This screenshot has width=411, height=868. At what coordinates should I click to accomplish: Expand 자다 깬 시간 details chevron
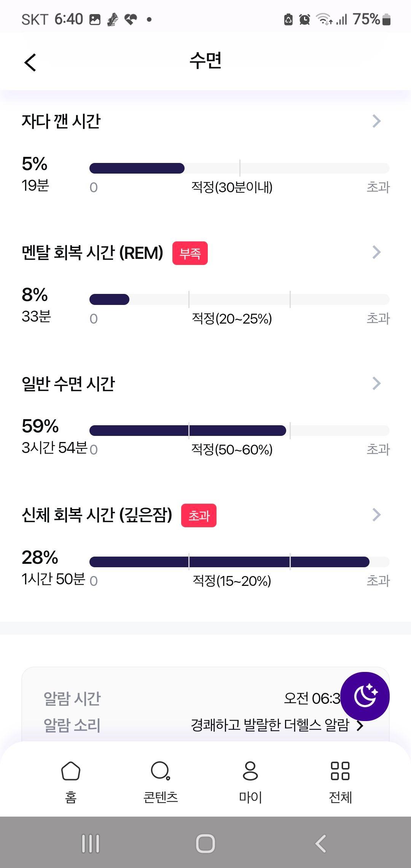[x=376, y=121]
